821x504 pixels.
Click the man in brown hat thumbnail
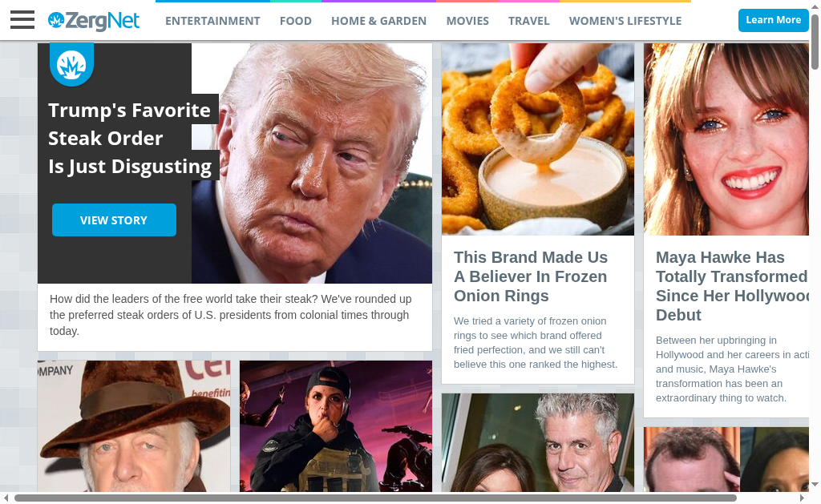134,426
